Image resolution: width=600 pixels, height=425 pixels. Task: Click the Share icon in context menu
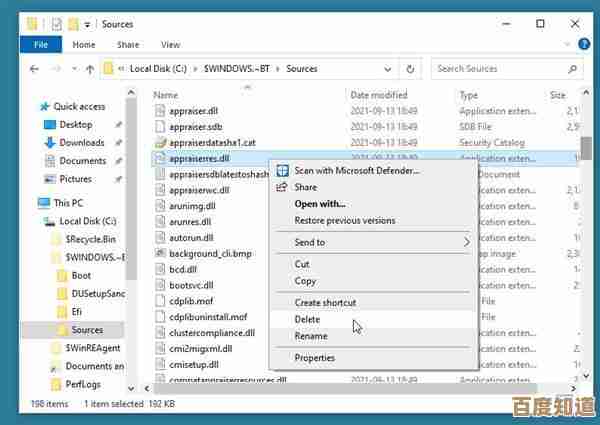click(282, 187)
